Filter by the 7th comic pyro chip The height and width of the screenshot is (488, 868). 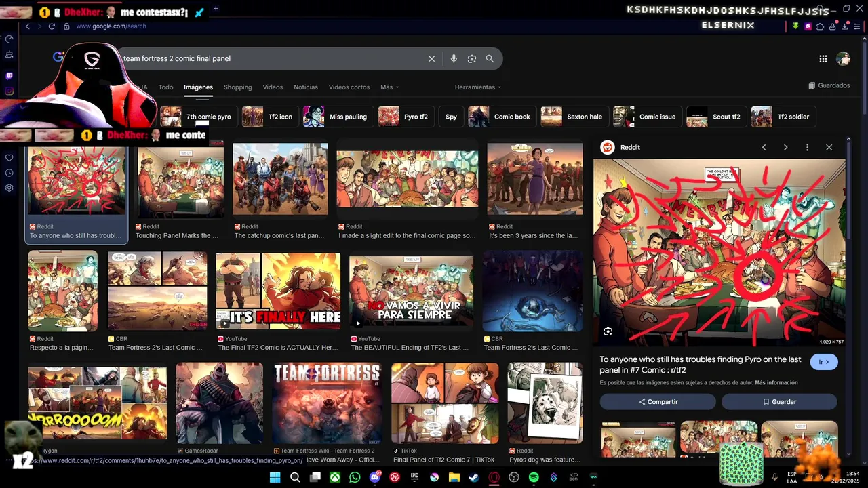point(198,117)
